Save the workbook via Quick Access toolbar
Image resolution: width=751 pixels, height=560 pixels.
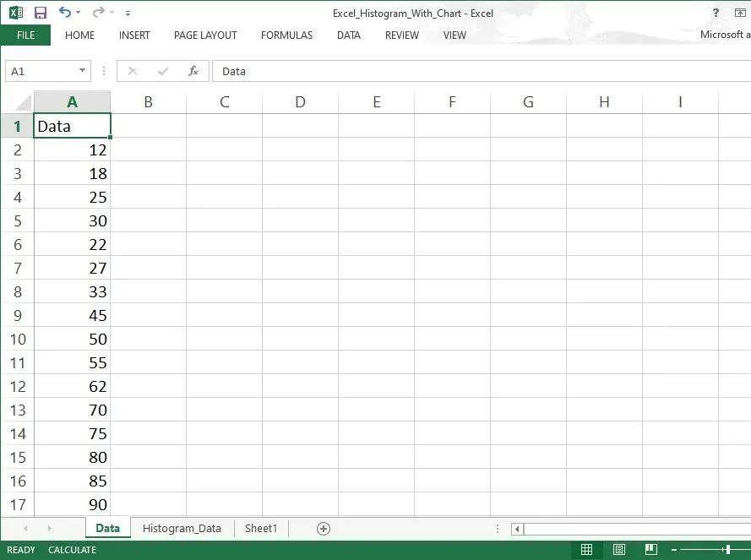(x=40, y=13)
